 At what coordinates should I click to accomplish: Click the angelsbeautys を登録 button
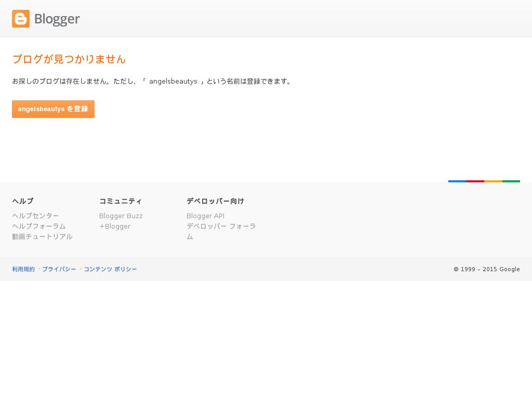tap(54, 109)
